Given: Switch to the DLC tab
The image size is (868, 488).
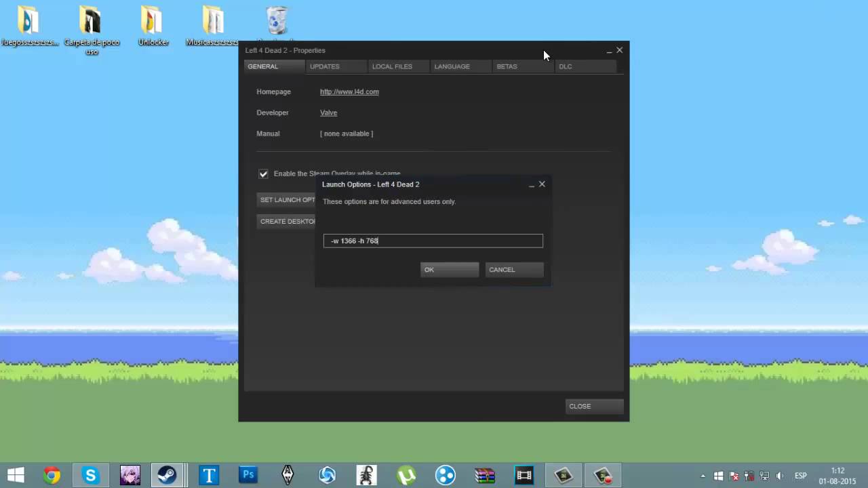Looking at the screenshot, I should 586,66.
